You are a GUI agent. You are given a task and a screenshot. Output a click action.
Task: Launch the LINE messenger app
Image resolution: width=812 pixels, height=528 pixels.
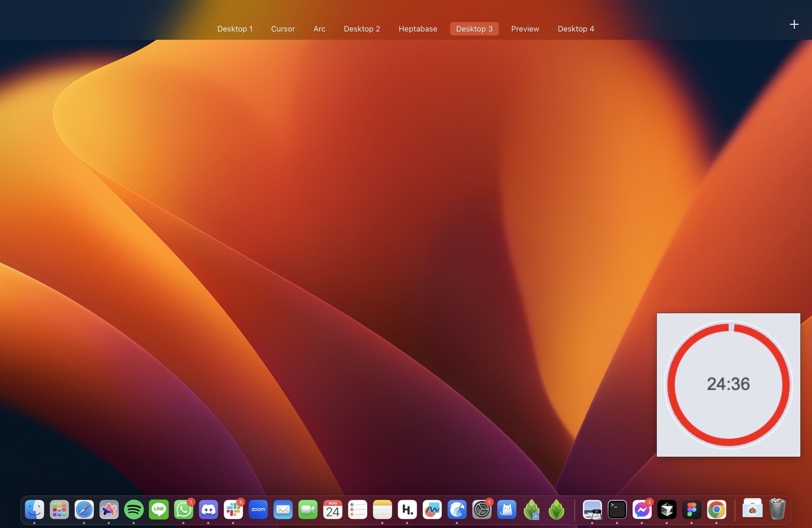159,510
